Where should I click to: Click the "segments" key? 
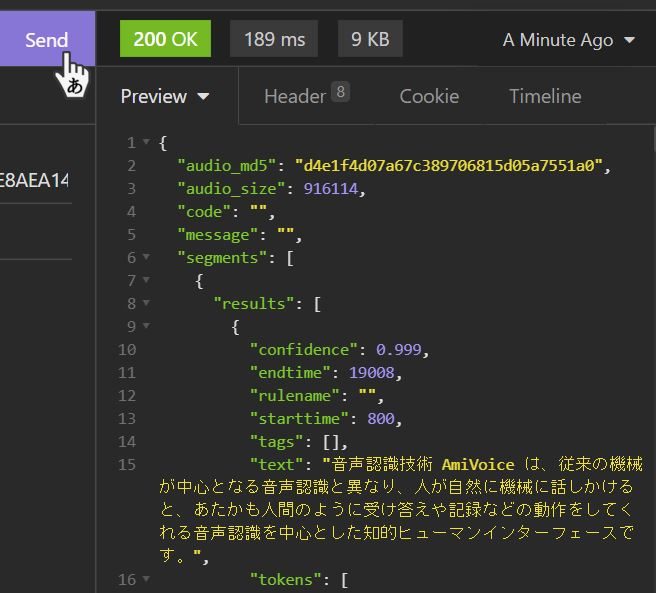point(222,258)
